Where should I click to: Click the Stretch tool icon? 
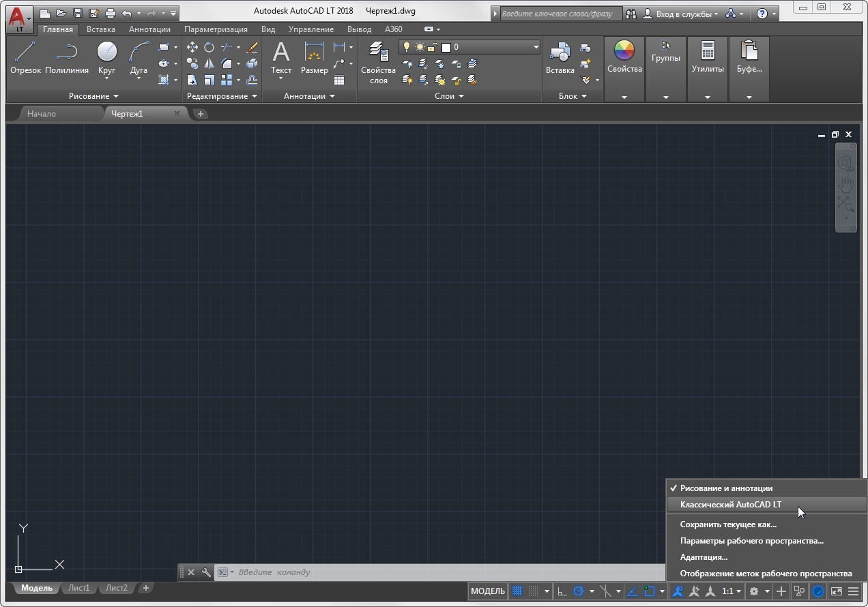192,80
